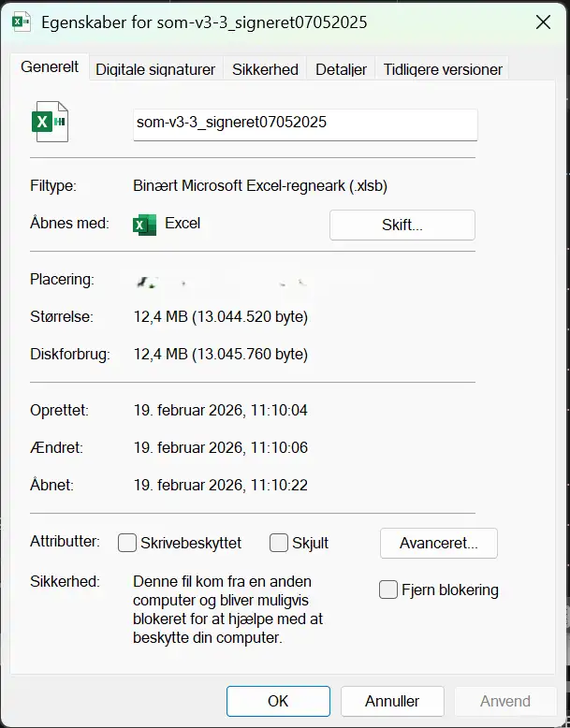The height and width of the screenshot is (728, 570).
Task: Check the Fjern blokering box
Action: (388, 590)
